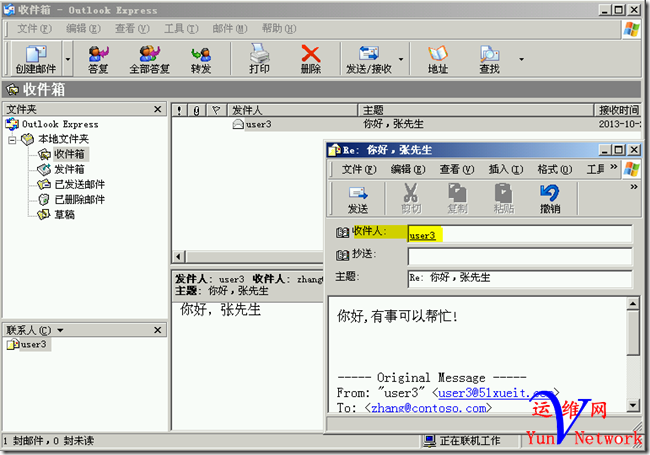
Task: Sort by priority column header (!)
Action: (x=179, y=110)
